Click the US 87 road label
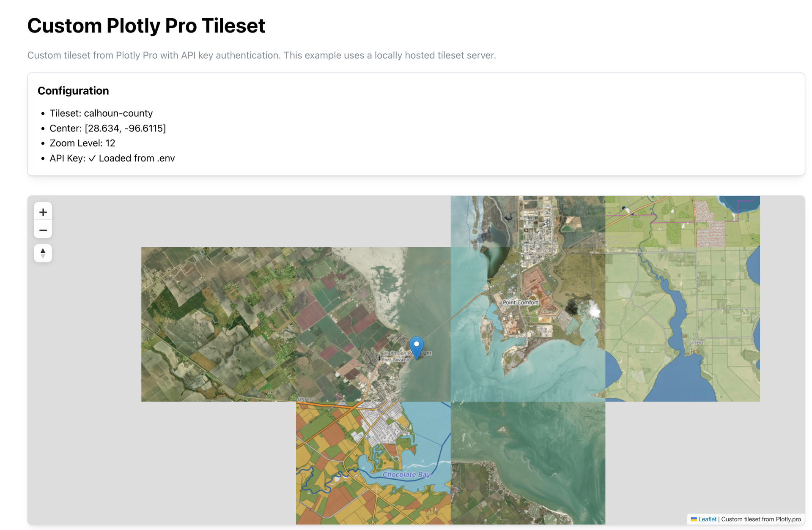 click(x=304, y=399)
